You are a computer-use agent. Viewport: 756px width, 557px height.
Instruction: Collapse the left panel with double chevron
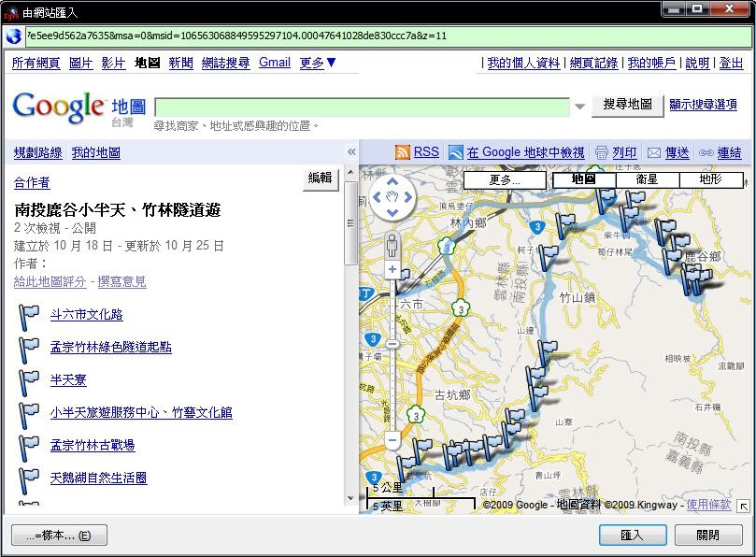pyautogui.click(x=351, y=152)
